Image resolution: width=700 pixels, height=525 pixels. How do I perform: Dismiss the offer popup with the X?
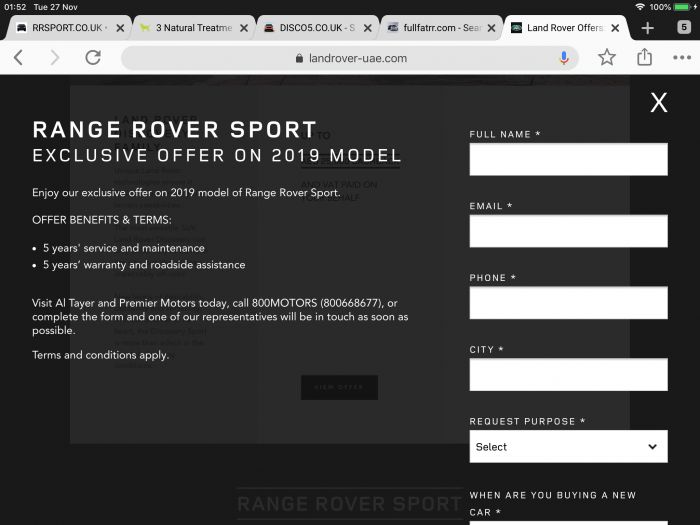click(658, 103)
